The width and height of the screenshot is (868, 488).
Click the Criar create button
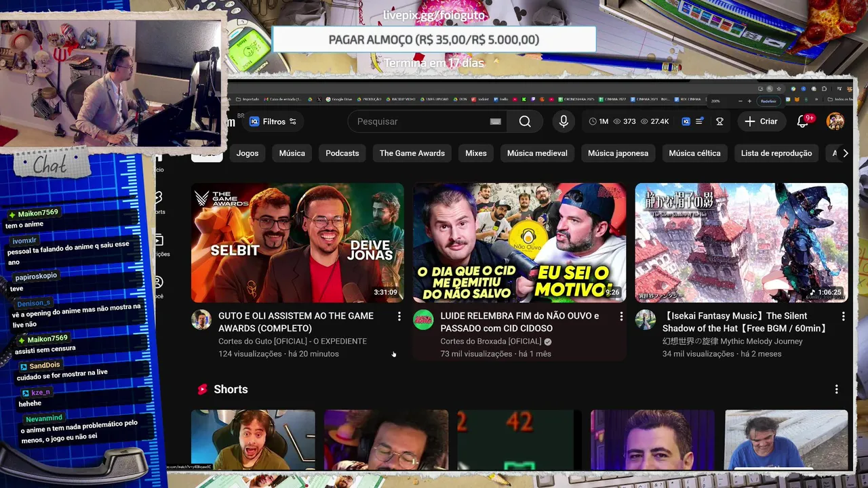coord(761,121)
